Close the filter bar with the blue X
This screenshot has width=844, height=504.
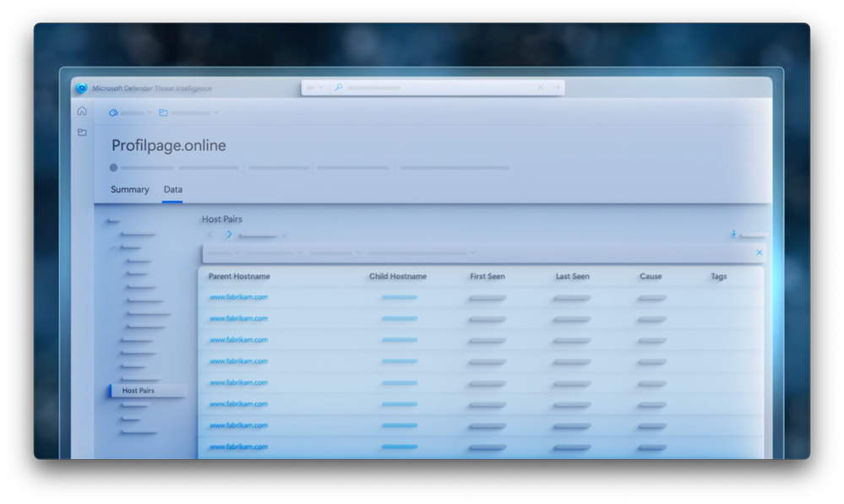pyautogui.click(x=759, y=252)
